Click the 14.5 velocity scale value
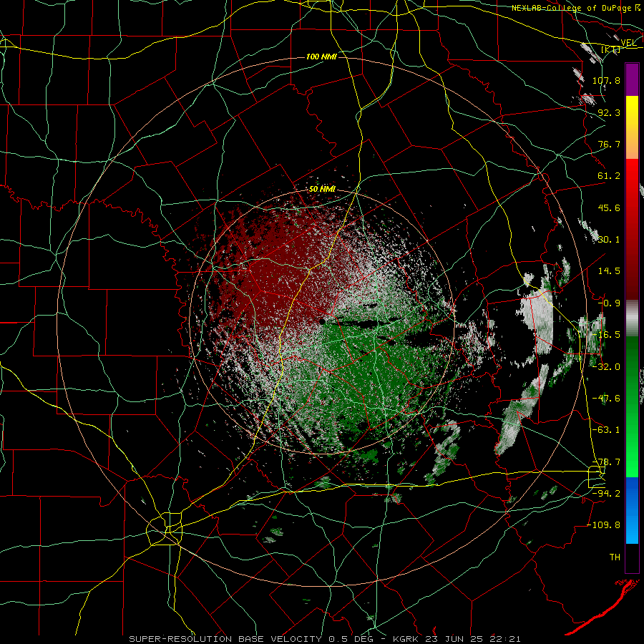644x644 pixels. tap(609, 271)
